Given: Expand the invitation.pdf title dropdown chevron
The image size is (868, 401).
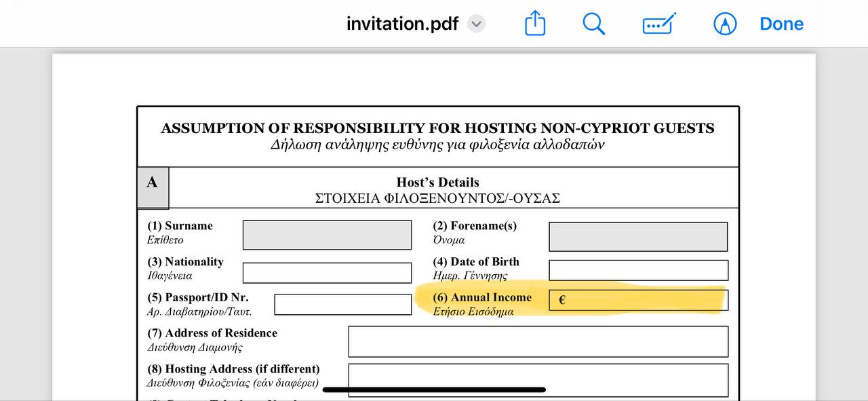Looking at the screenshot, I should pos(477,24).
